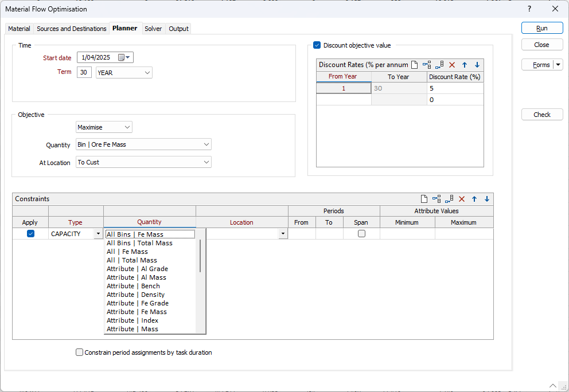The image size is (569, 392).
Task: Enable Constrain period assignments by task duration
Action: tap(79, 352)
